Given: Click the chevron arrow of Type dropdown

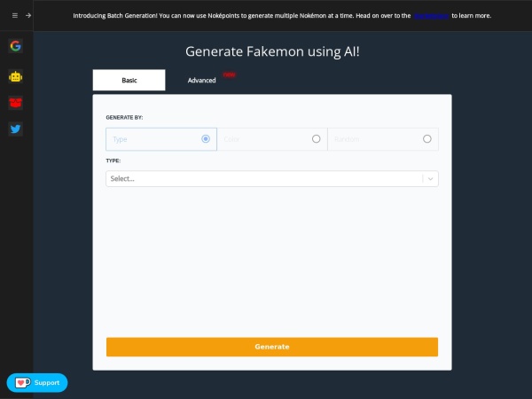Looking at the screenshot, I should [431, 179].
